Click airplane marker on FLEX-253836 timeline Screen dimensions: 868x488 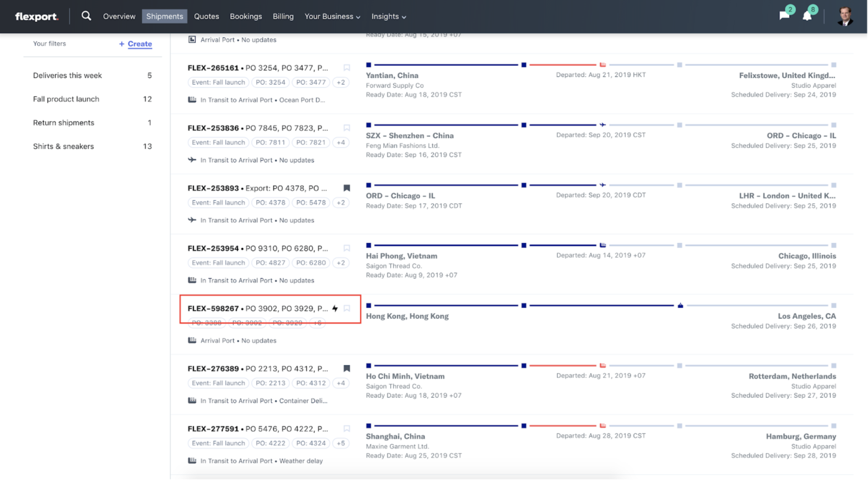point(602,125)
